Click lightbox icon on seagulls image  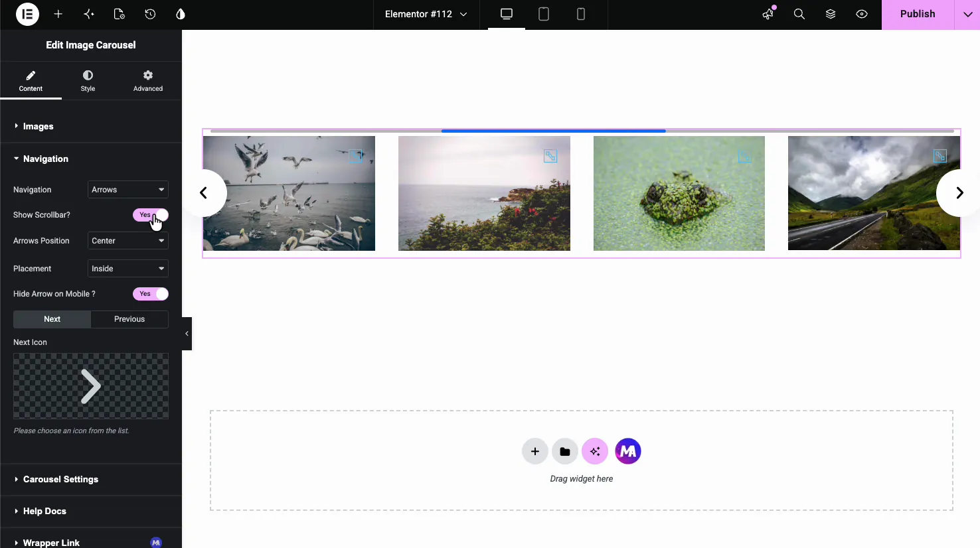point(356,156)
